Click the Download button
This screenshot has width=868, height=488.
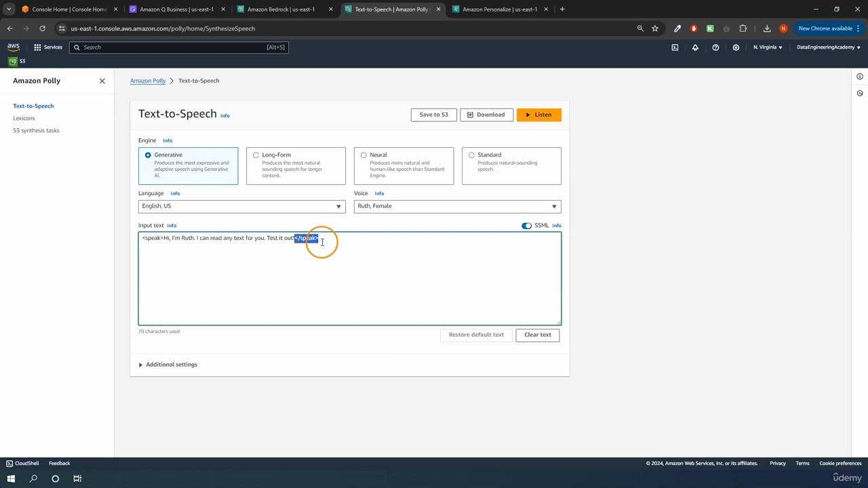coord(486,115)
